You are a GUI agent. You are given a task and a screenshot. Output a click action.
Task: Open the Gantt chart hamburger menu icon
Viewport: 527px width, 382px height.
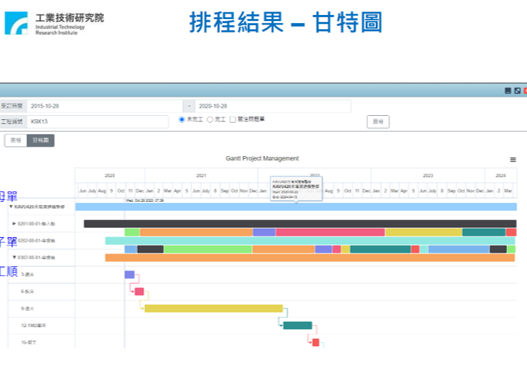513,160
